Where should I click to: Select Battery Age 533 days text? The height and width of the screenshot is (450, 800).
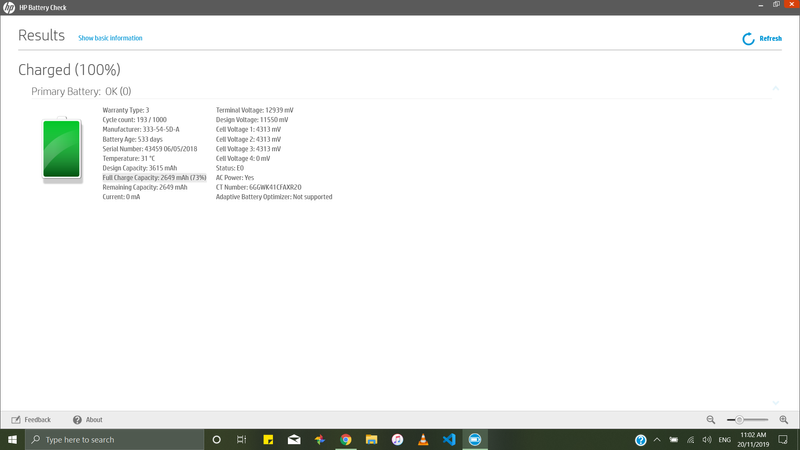(x=133, y=139)
